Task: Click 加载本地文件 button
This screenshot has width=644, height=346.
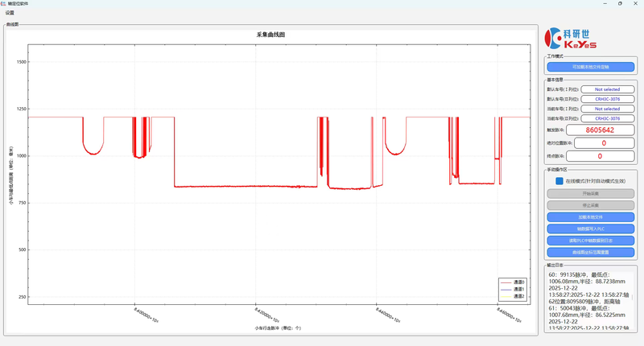Action: pyautogui.click(x=591, y=217)
